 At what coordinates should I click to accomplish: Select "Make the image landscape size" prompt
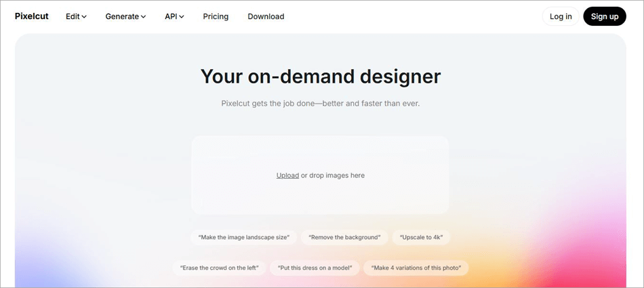coord(243,238)
